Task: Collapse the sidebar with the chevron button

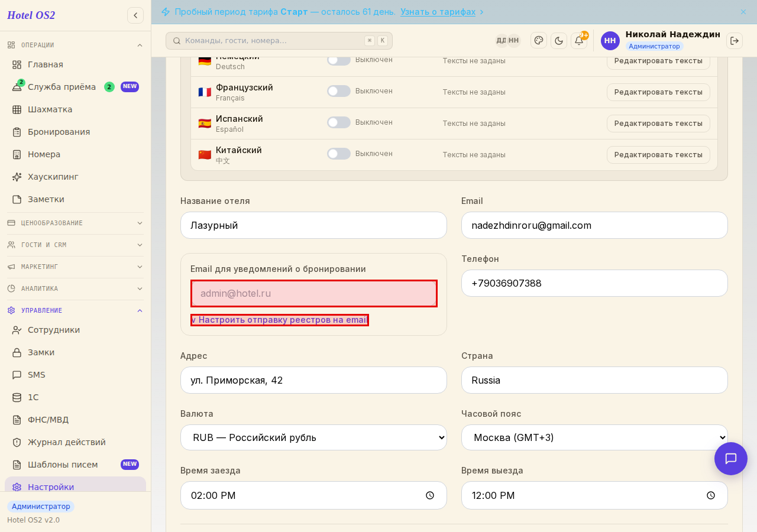Action: [135, 15]
